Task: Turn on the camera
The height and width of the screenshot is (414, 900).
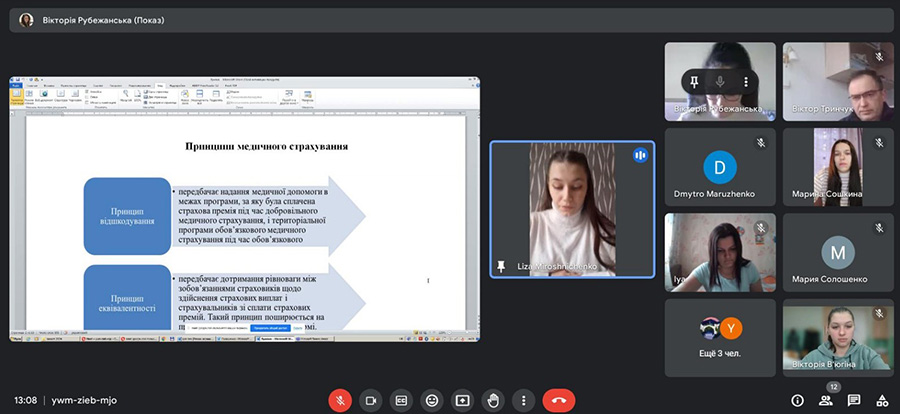Action: (x=371, y=400)
